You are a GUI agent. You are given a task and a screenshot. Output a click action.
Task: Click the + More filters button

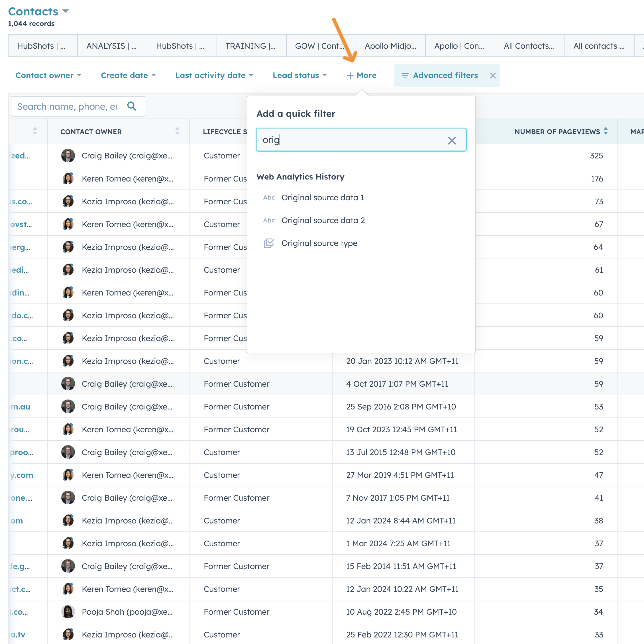click(x=361, y=76)
